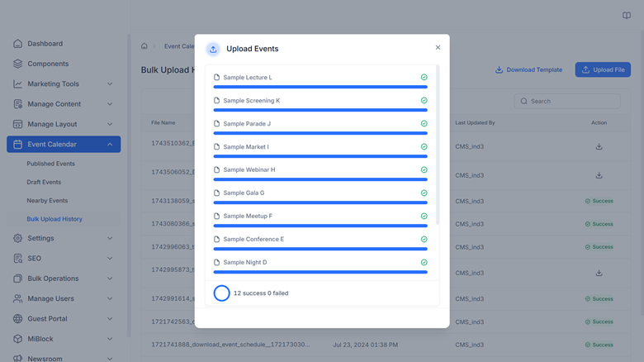Click the file icon for Sample Gala G
Screen dimensions: 644x362
click(x=217, y=193)
